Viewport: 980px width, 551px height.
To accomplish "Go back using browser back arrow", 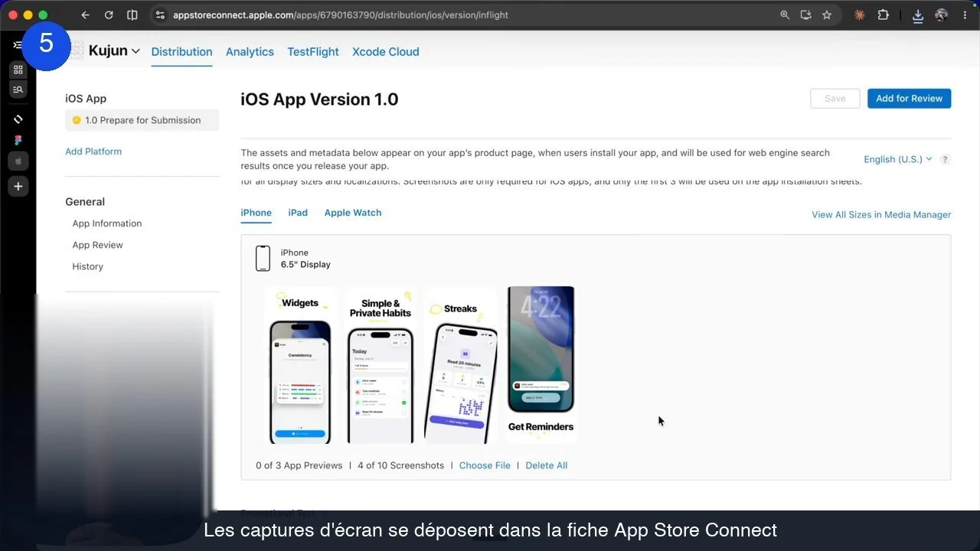I will 85,15.
